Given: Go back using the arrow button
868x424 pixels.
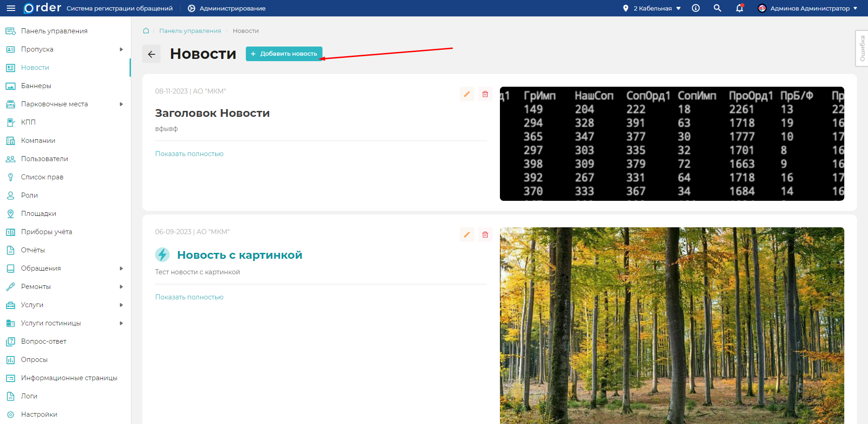Looking at the screenshot, I should click(151, 54).
